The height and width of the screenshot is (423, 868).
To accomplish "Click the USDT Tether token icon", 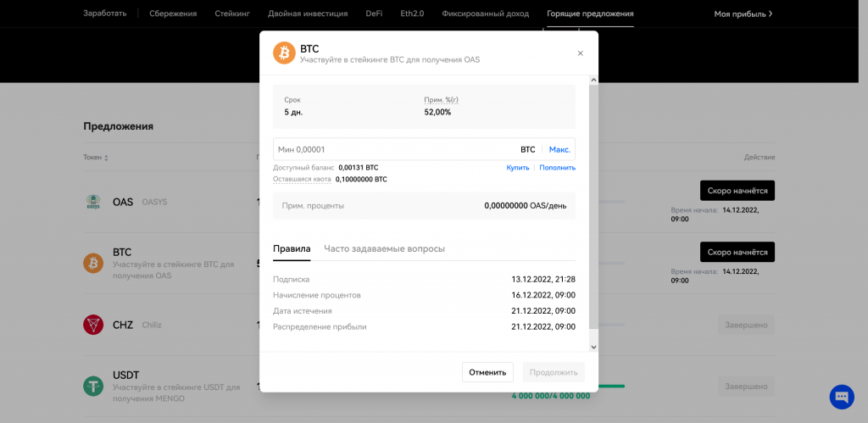I will click(x=93, y=386).
